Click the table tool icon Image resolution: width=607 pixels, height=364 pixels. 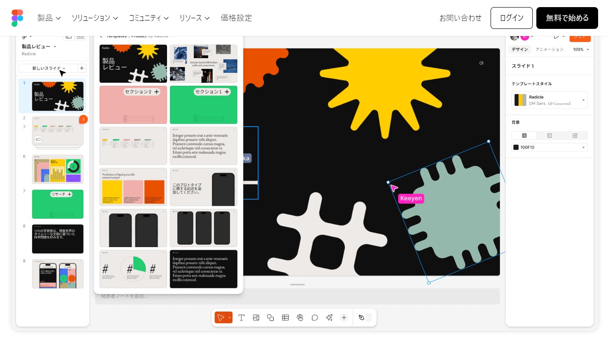285,317
